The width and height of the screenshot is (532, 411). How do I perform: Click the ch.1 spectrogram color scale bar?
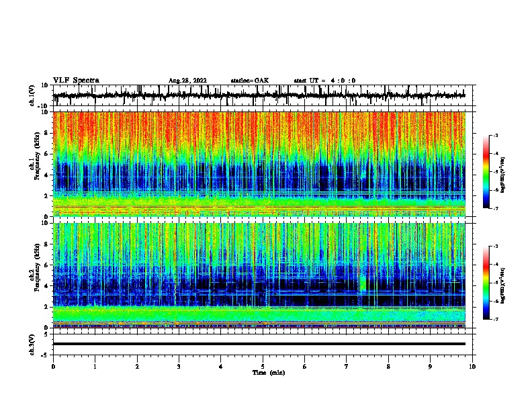pos(486,172)
